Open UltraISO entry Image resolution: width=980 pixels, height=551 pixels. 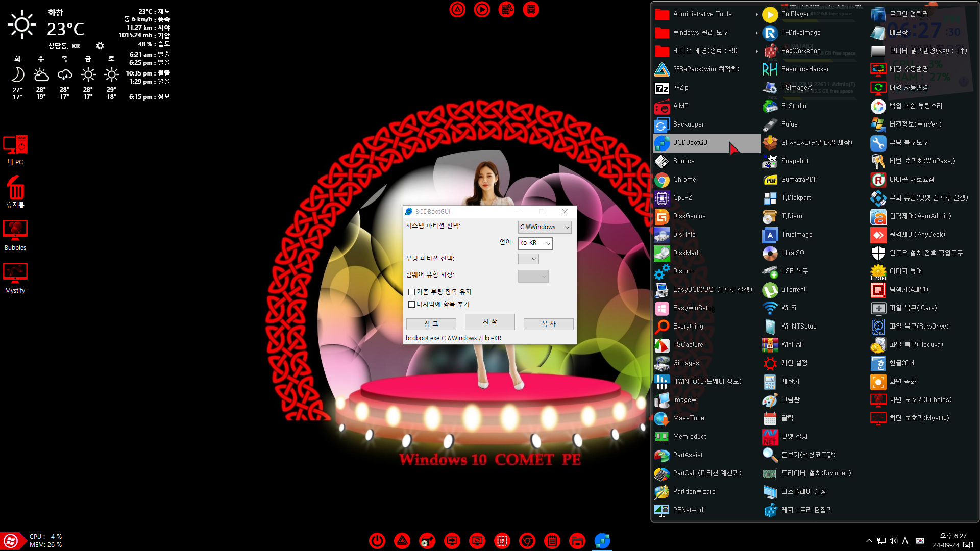[x=815, y=253]
